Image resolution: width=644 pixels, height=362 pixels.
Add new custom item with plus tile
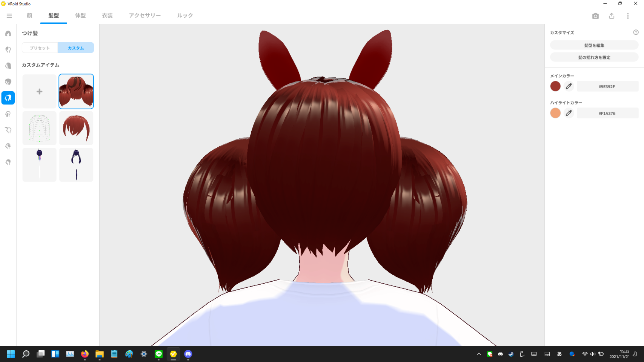[40, 92]
